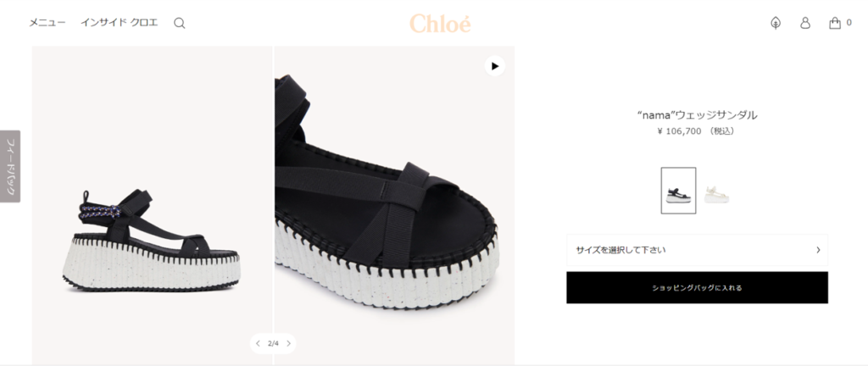Go to next product image
This screenshot has width=868, height=366.
point(288,343)
